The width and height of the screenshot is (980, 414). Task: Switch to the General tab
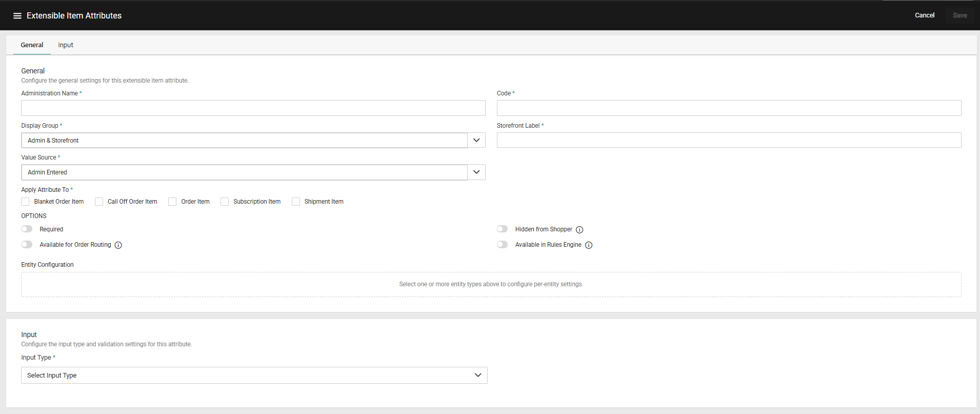point(32,45)
